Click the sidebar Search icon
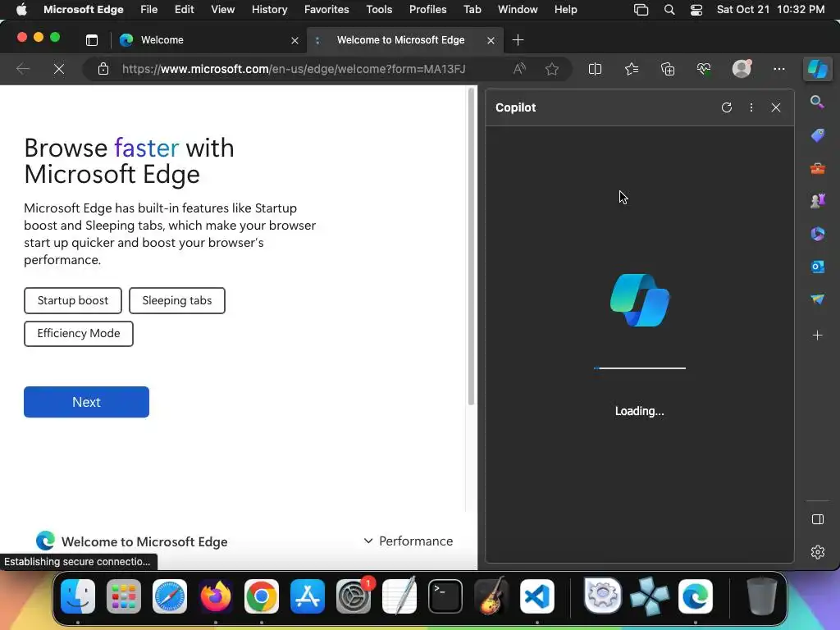 pyautogui.click(x=817, y=102)
